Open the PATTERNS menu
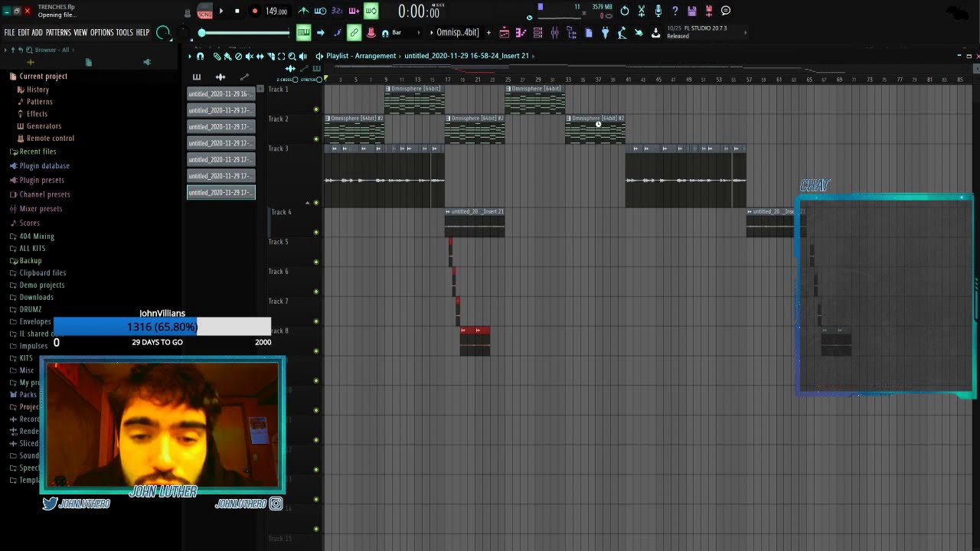Screen dimensions: 980x551 [58, 33]
